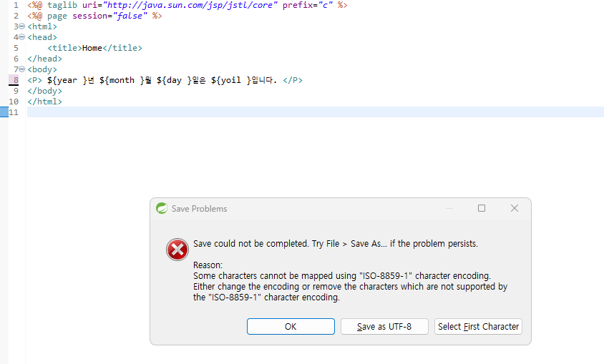604x364 pixels.
Task: Click the ${month } expression on line 8
Action: pos(122,80)
